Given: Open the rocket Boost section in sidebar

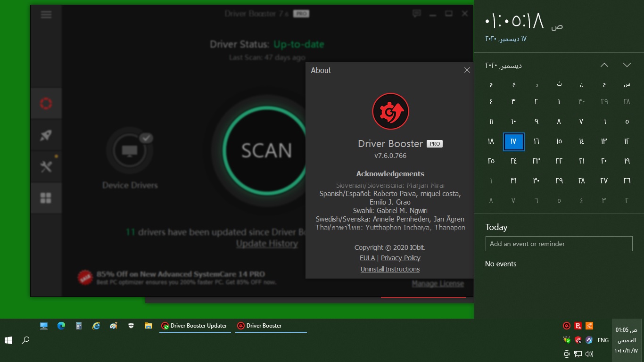Looking at the screenshot, I should 46,135.
